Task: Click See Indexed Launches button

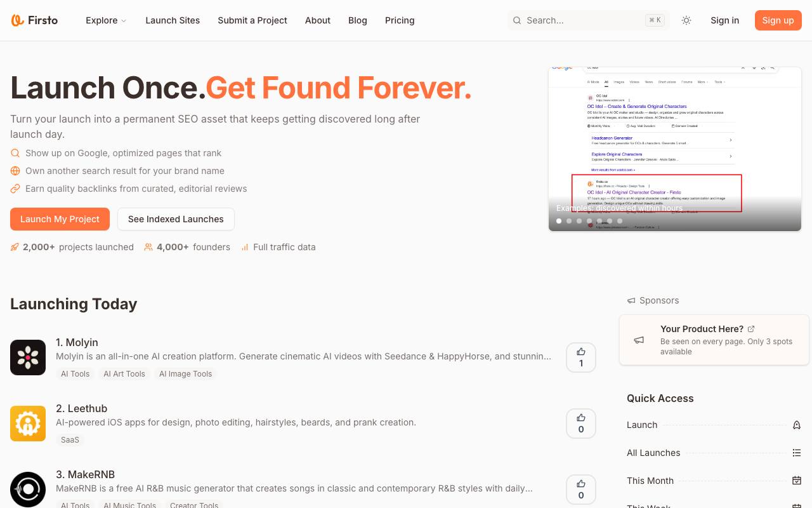Action: click(176, 219)
